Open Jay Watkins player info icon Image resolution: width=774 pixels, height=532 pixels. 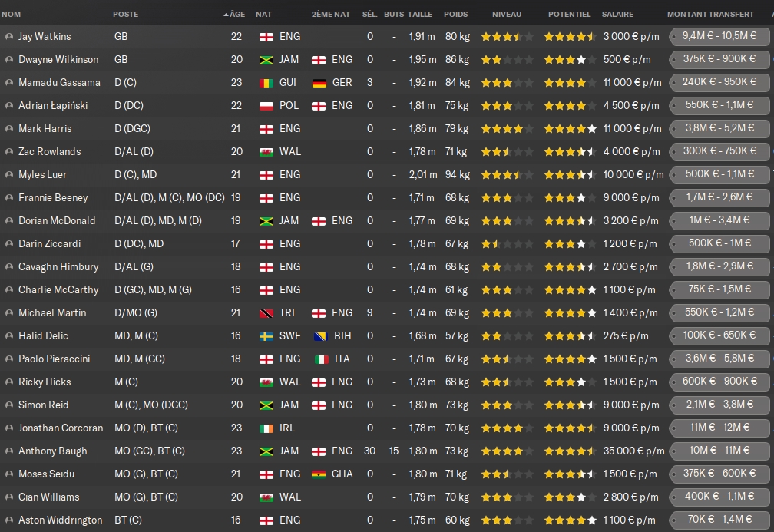pyautogui.click(x=9, y=37)
